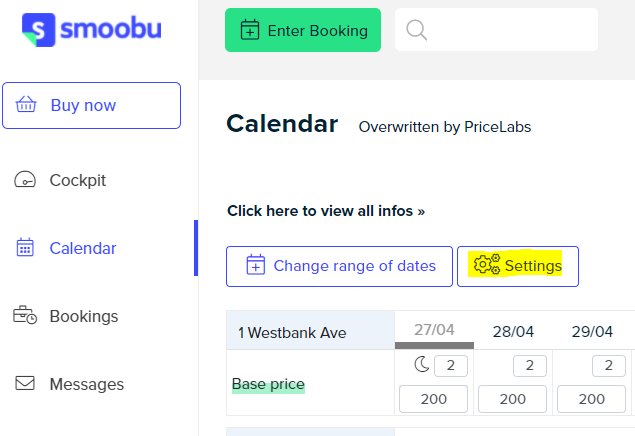Select minimum nights field for 29/04

pyautogui.click(x=609, y=366)
